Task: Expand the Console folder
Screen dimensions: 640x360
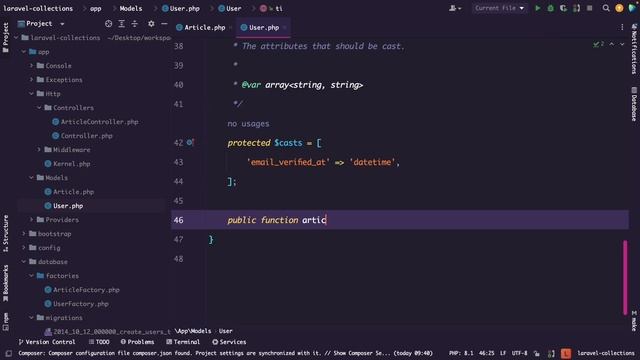Action: click(x=31, y=66)
